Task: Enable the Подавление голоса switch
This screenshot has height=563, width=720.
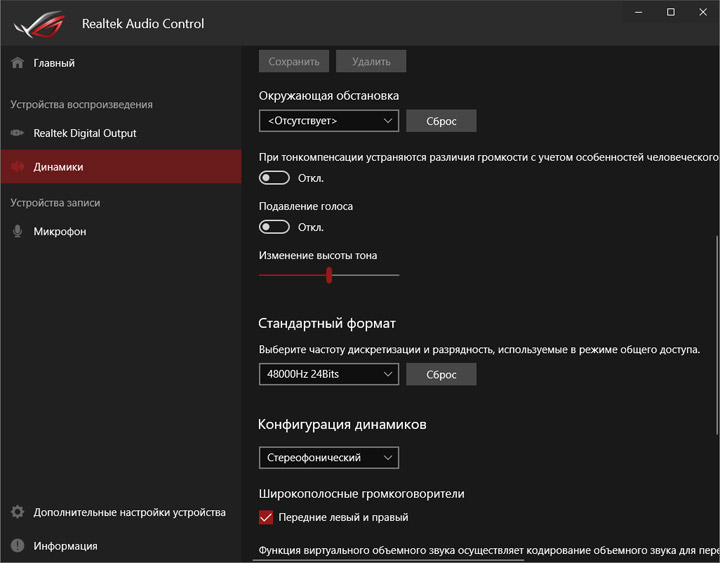Action: (x=274, y=227)
